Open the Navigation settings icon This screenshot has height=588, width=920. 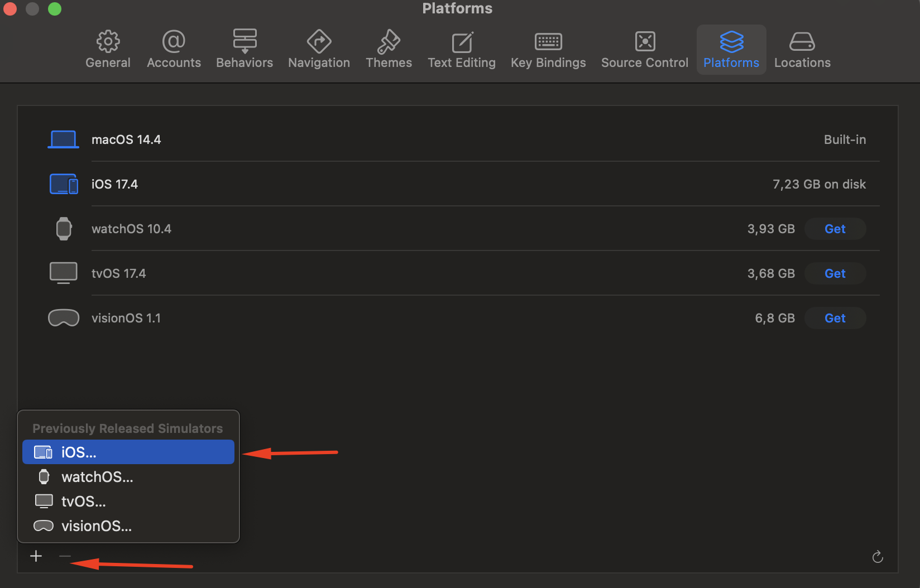pyautogui.click(x=319, y=41)
